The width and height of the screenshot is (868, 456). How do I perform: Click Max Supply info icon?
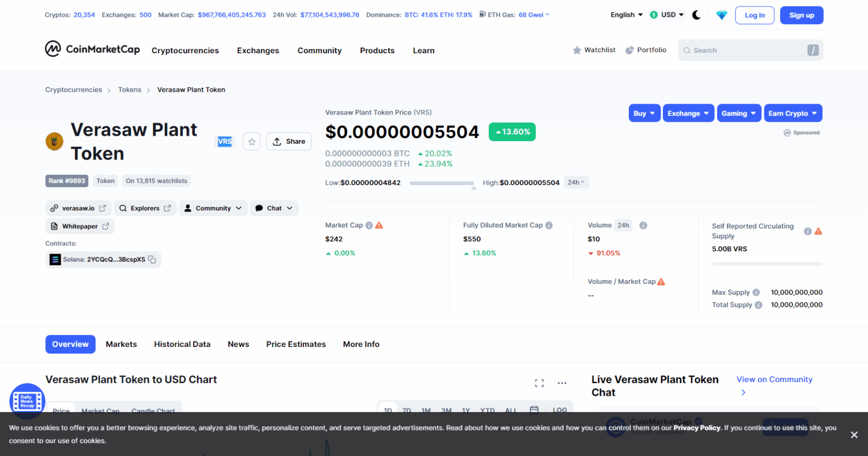[756, 293]
